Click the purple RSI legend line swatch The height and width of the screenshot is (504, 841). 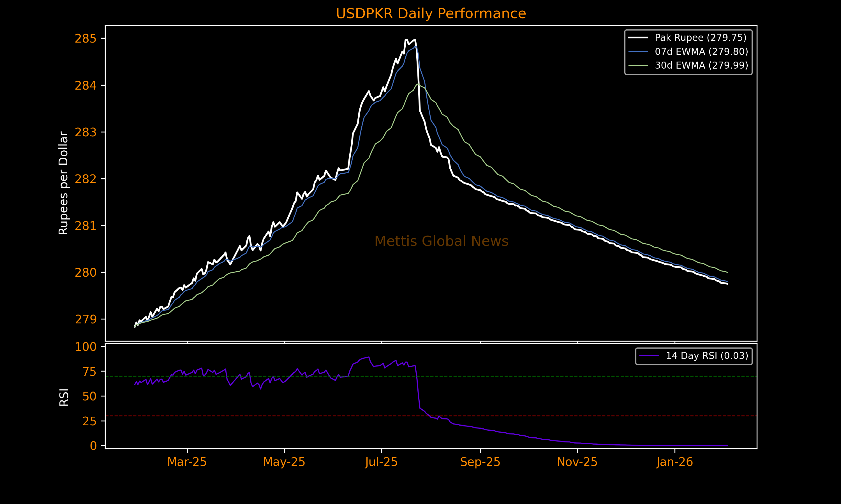point(649,356)
